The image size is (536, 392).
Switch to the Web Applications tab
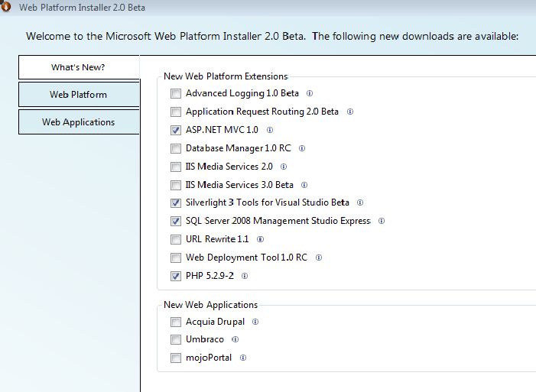point(79,122)
